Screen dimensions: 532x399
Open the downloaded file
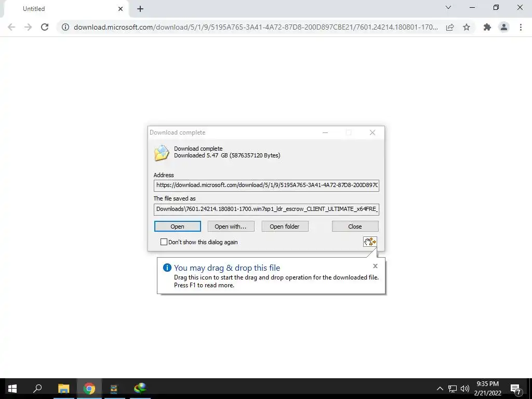tap(178, 227)
